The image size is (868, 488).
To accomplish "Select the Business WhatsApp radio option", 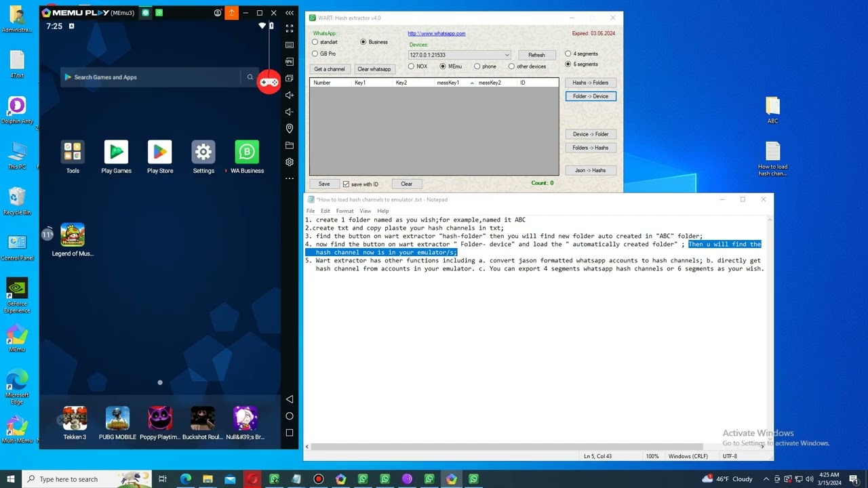I will coord(374,42).
